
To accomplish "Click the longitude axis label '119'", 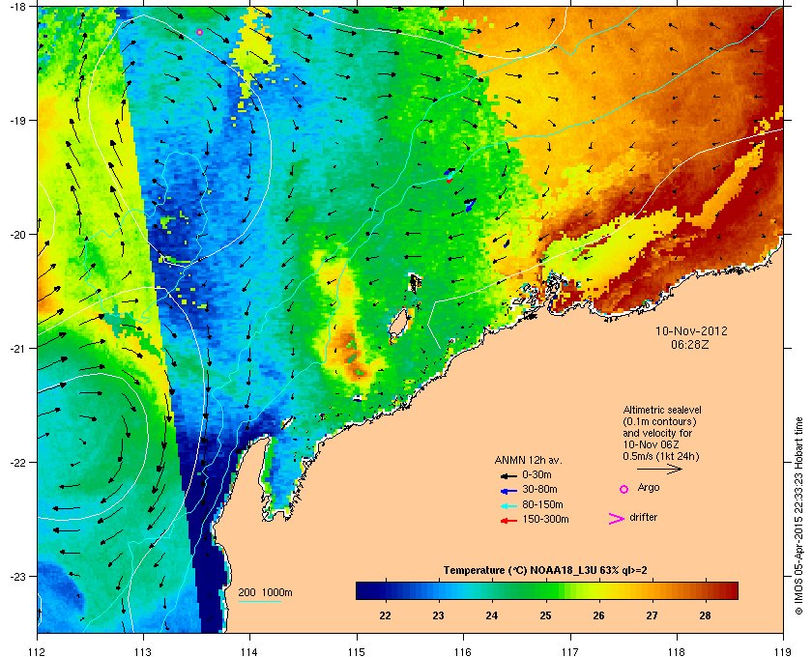I will (783, 652).
